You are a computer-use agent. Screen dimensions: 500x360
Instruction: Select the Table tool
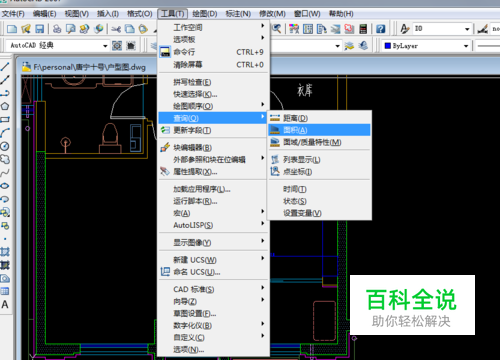pyautogui.click(x=5, y=291)
